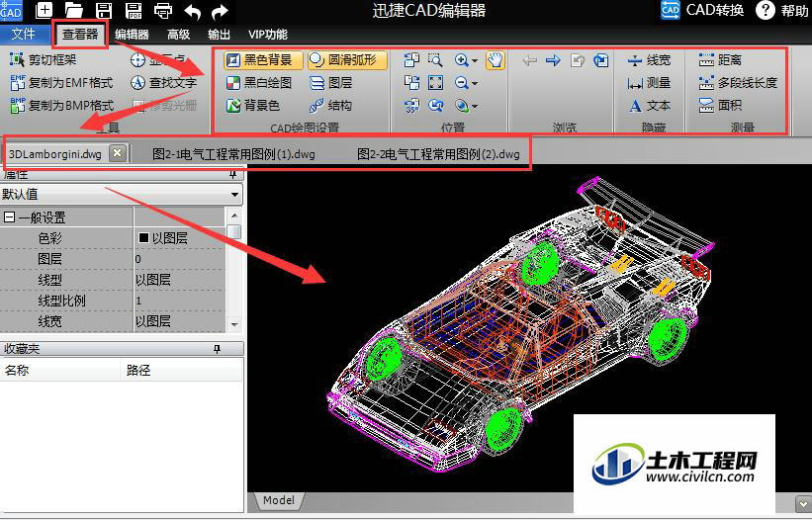This screenshot has height=520, width=812.
Task: Select the Model layout tab
Action: [x=279, y=500]
